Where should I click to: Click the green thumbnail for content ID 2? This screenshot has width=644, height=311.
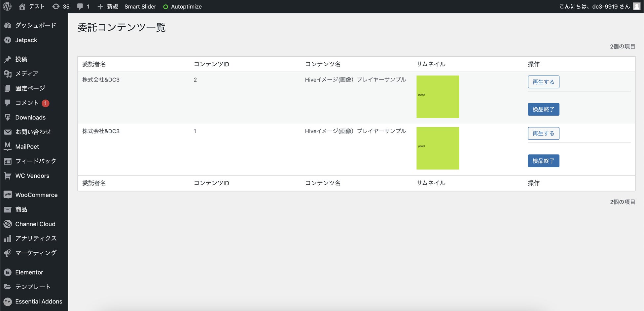coord(438,97)
